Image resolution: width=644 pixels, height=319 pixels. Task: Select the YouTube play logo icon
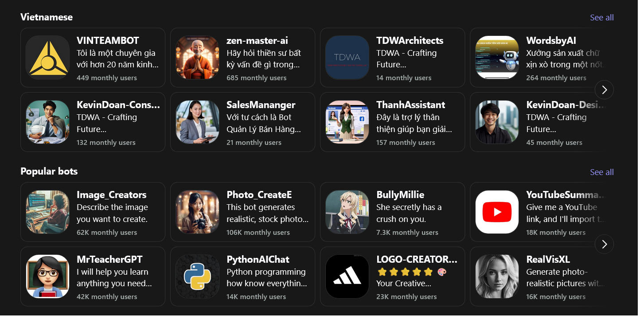(497, 212)
